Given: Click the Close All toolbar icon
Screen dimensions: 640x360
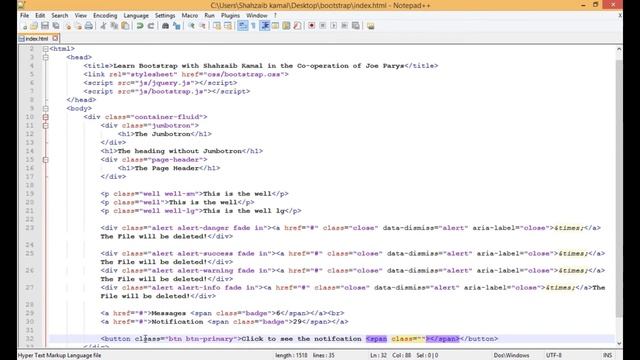Looking at the screenshot, I should pos(78,26).
